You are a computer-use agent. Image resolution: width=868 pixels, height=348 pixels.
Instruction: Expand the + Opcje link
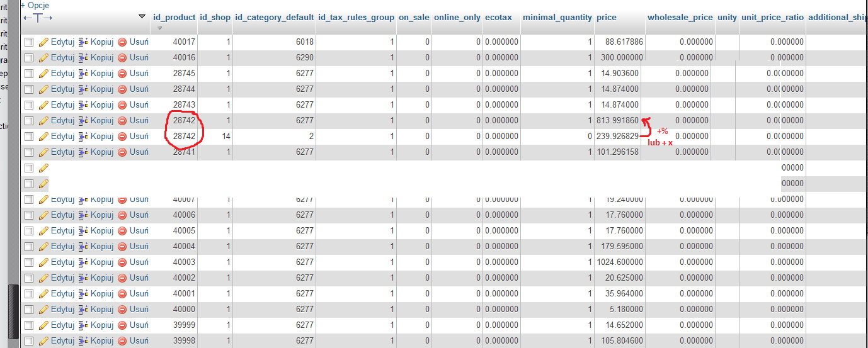coord(35,5)
